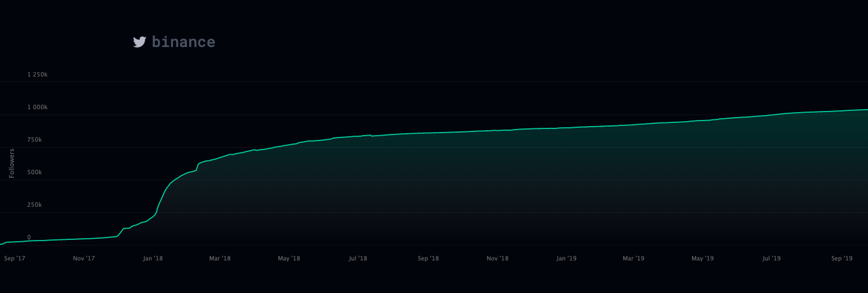This screenshot has height=293, width=868.
Task: Click the Nov '18 date label
Action: coord(497,259)
